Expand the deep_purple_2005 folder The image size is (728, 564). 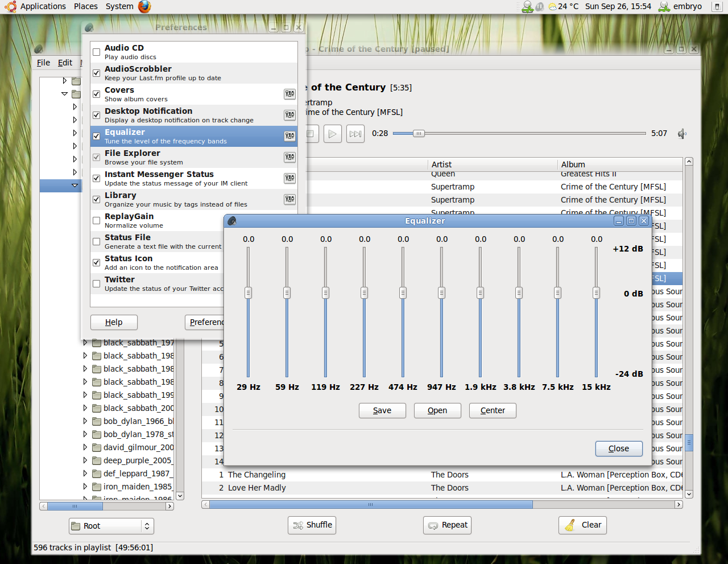85,460
